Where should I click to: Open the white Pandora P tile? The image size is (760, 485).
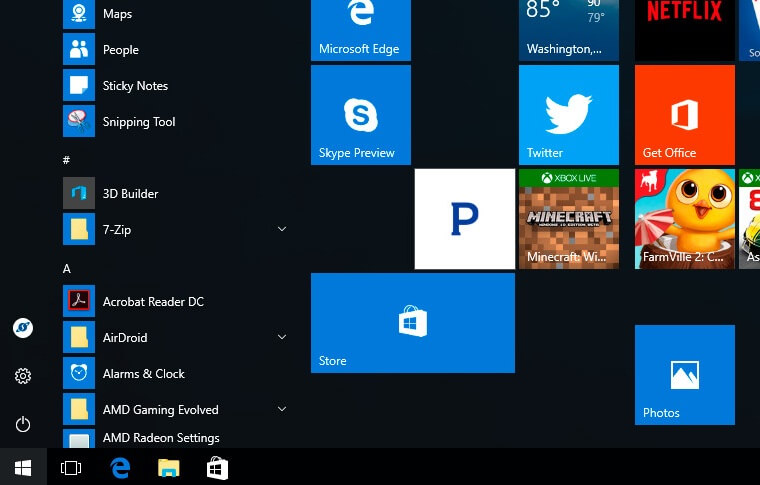click(x=465, y=219)
